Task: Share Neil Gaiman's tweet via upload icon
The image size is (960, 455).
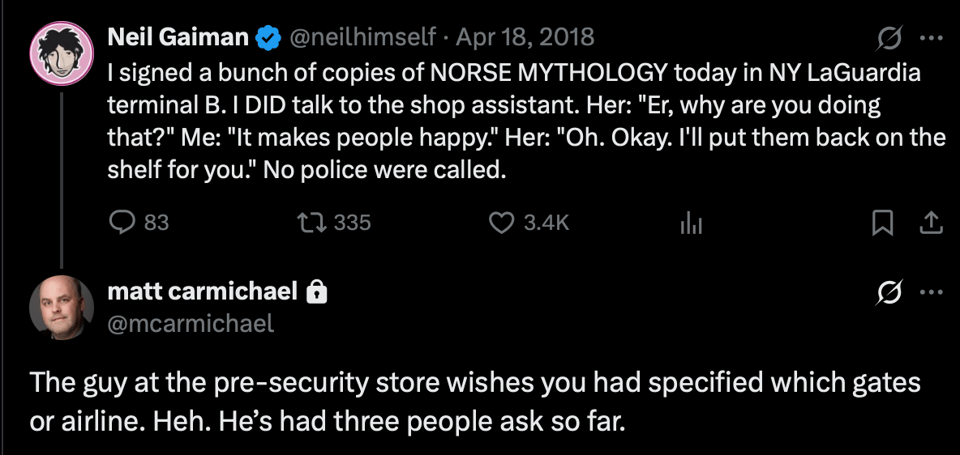Action: pos(929,223)
